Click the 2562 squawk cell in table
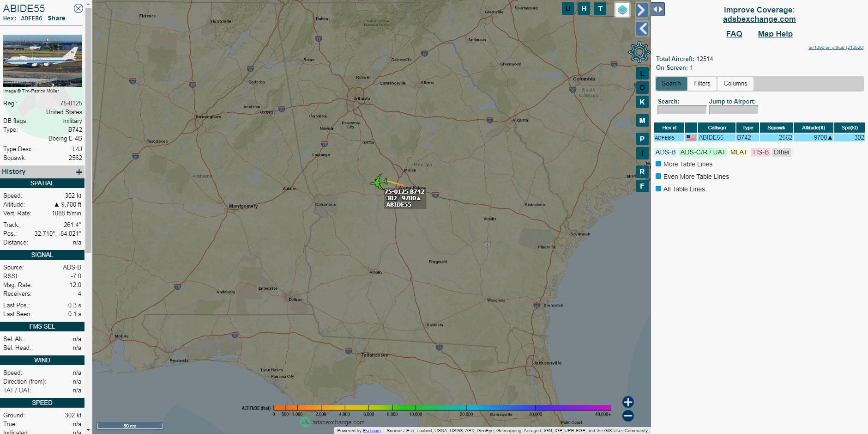 (776, 137)
